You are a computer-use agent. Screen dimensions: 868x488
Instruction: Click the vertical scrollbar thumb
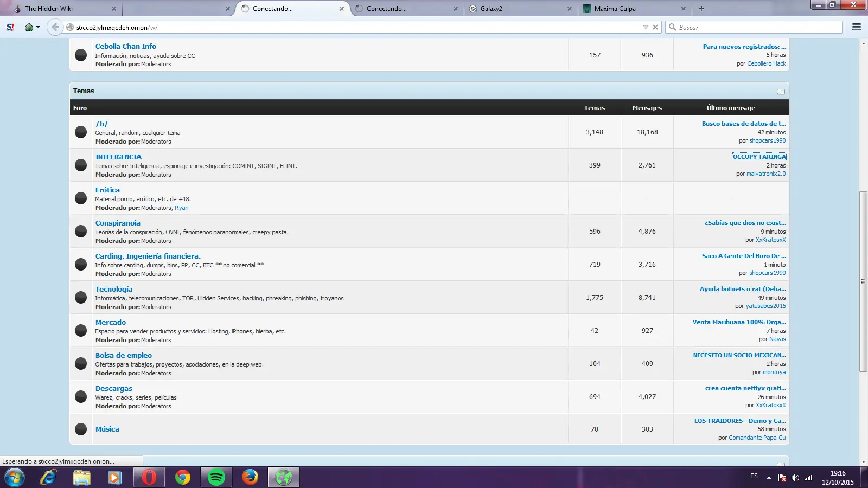point(864,281)
